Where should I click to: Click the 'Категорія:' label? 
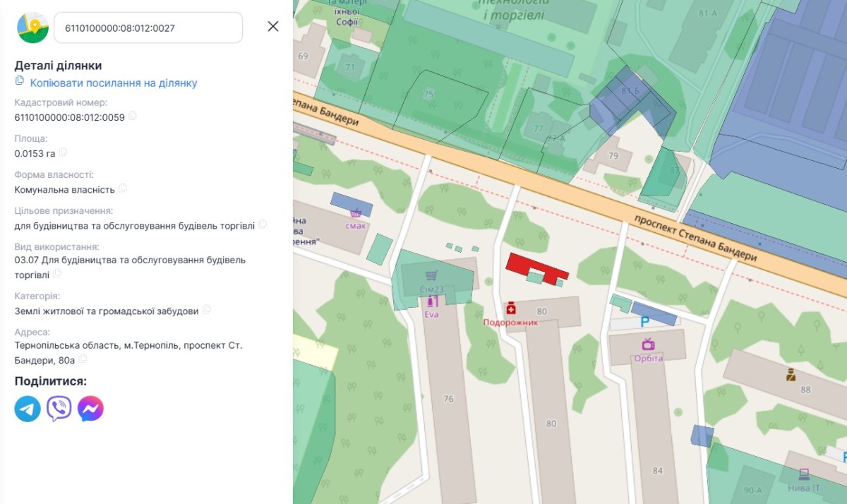pyautogui.click(x=37, y=296)
